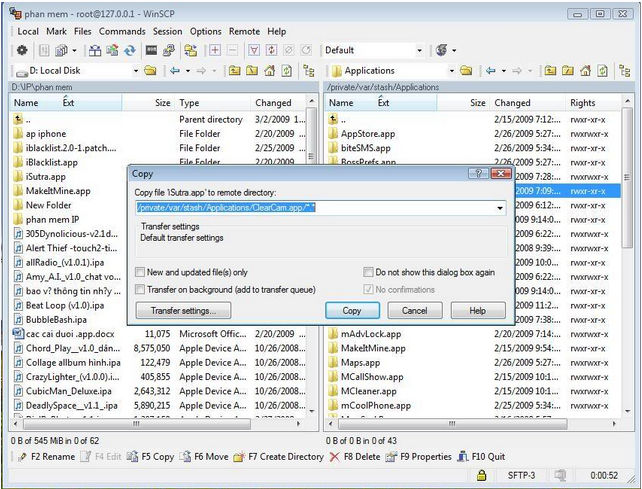Viewport: 642px width, 489px height.
Task: Open remote folder browse icon beside Applications
Action: [466, 71]
